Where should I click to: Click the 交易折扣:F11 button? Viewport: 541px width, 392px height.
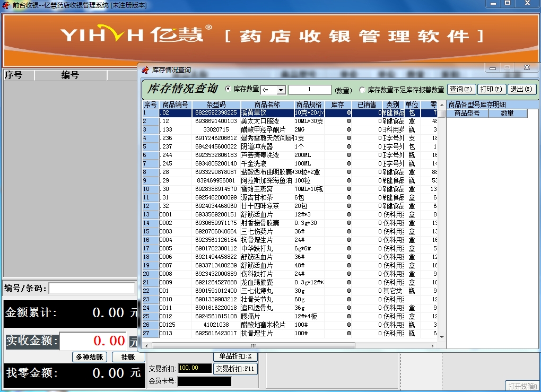coord(235,368)
